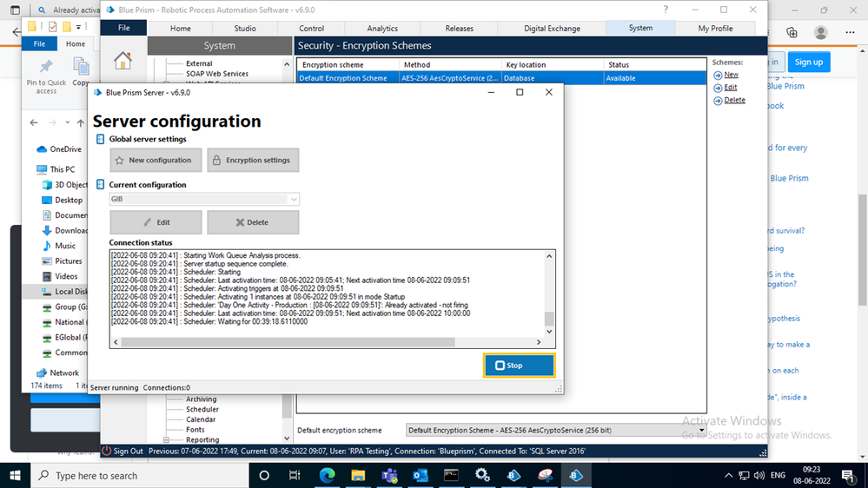
Task: Select the Archiving tree item
Action: tap(201, 399)
